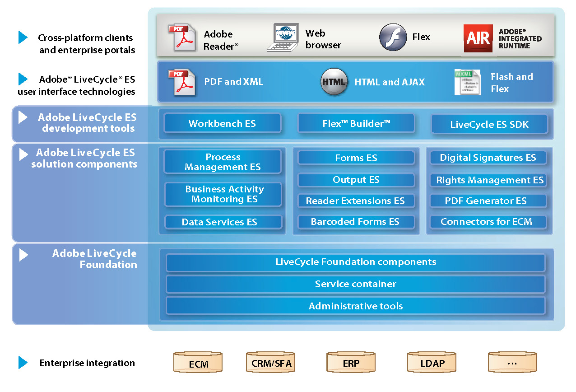576x392 pixels.
Task: Select the Workbench ES box
Action: click(222, 123)
